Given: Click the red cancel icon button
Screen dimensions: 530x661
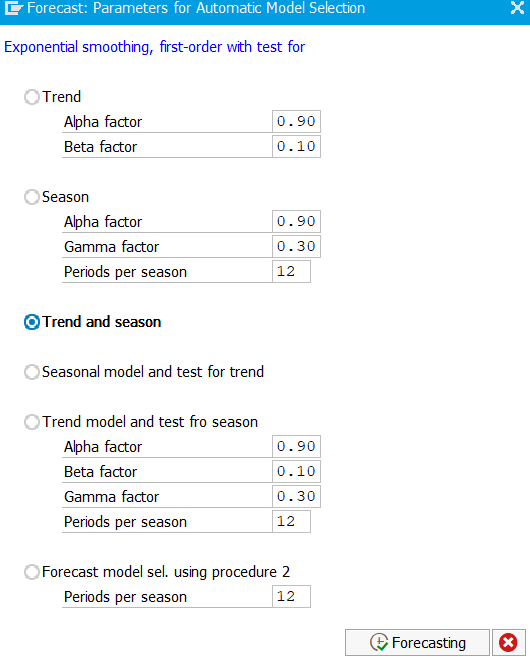Looking at the screenshot, I should pos(508,642).
